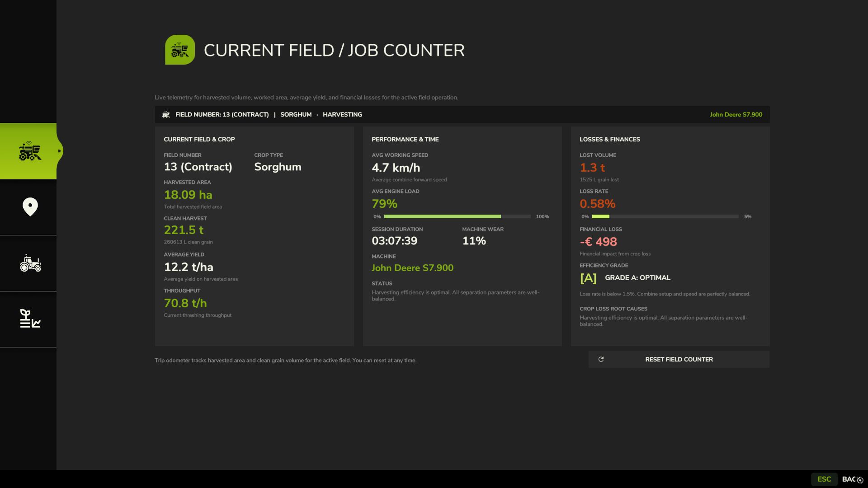868x488 pixels.
Task: Click the ESC key button
Action: click(x=824, y=479)
